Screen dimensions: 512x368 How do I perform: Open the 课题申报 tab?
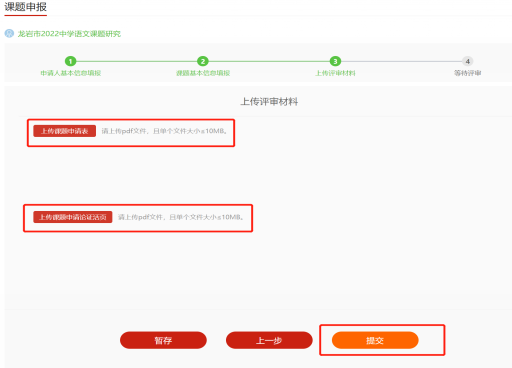25,7
